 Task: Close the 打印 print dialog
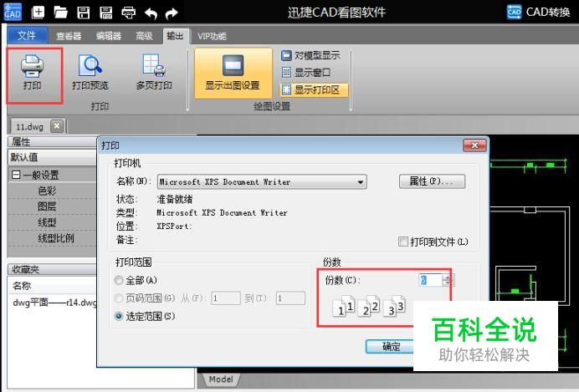click(x=475, y=145)
